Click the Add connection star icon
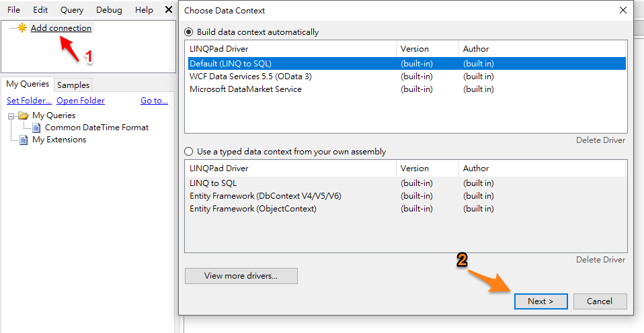 pos(22,28)
